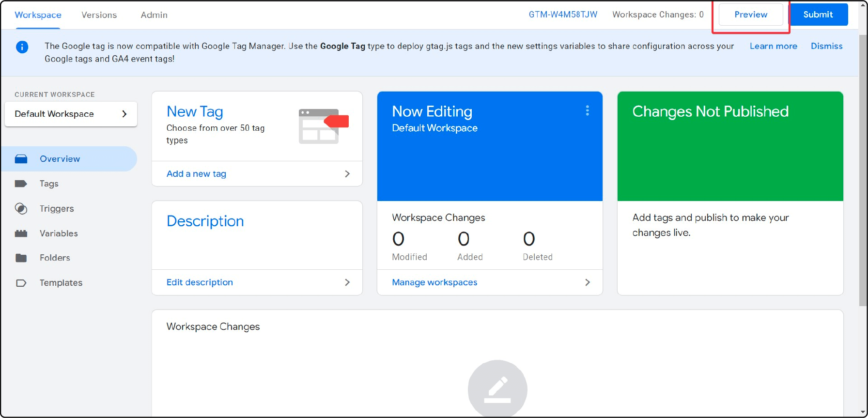Switch to the Workspace tab
868x418 pixels.
point(38,15)
